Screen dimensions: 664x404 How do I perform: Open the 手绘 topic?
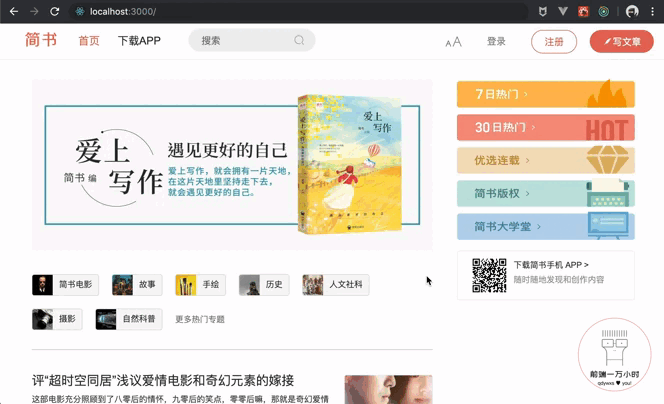point(200,285)
